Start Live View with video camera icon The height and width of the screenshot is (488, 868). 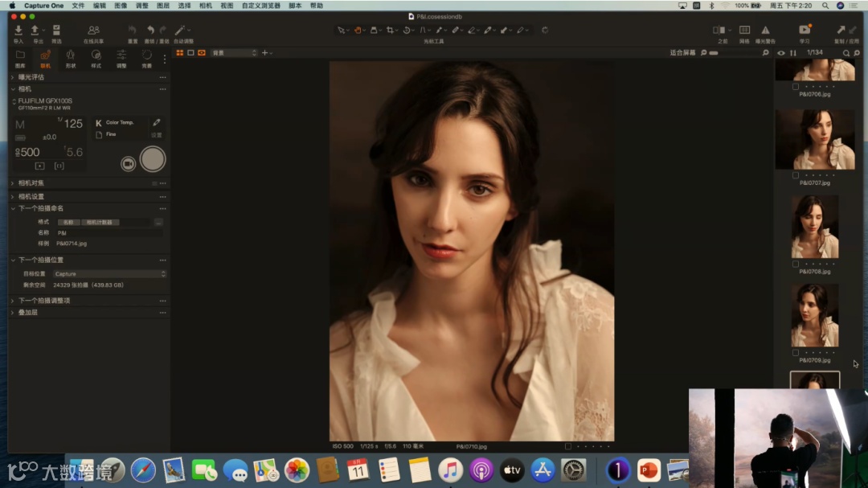(129, 164)
